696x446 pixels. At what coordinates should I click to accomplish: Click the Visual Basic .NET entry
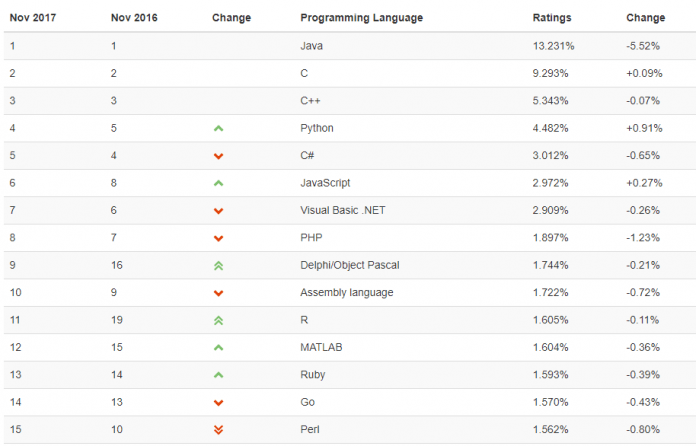(344, 211)
